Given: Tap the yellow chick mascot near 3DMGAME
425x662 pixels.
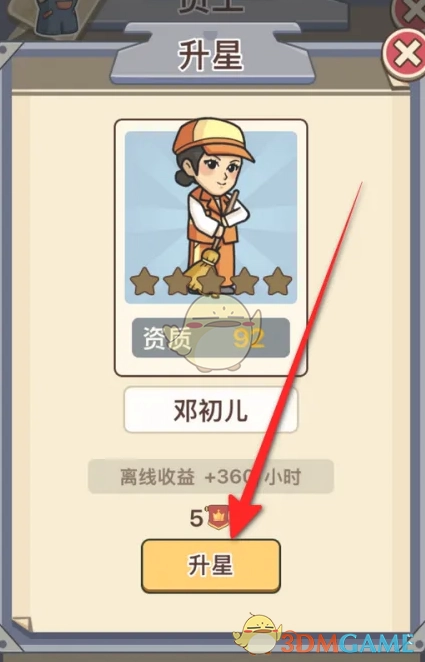Looking at the screenshot, I should (x=257, y=633).
